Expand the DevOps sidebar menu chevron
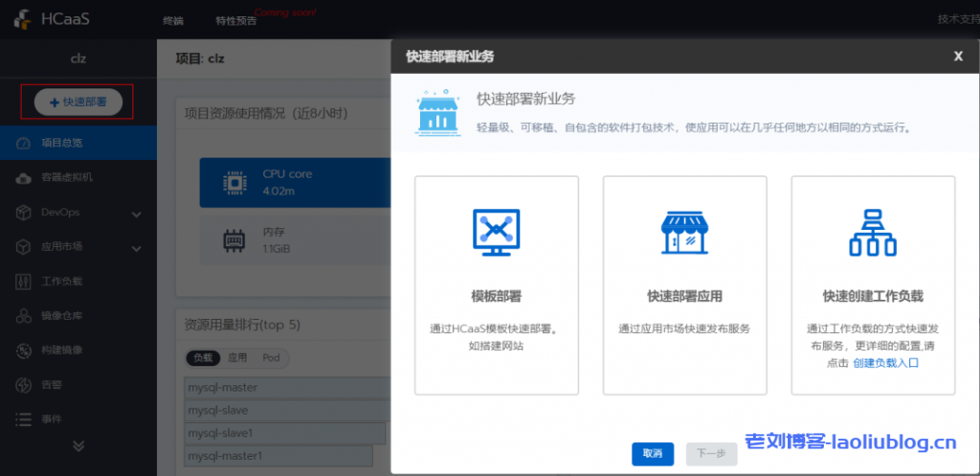The height and width of the screenshot is (476, 980). (136, 213)
